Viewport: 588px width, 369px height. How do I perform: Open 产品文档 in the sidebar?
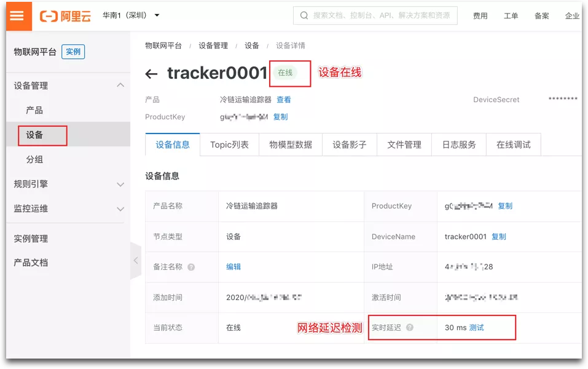31,263
